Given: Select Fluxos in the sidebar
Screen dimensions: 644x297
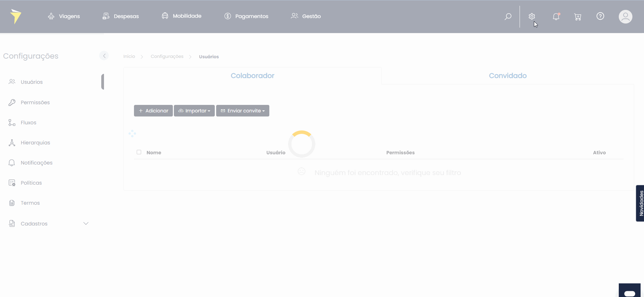Looking at the screenshot, I should coord(28,123).
